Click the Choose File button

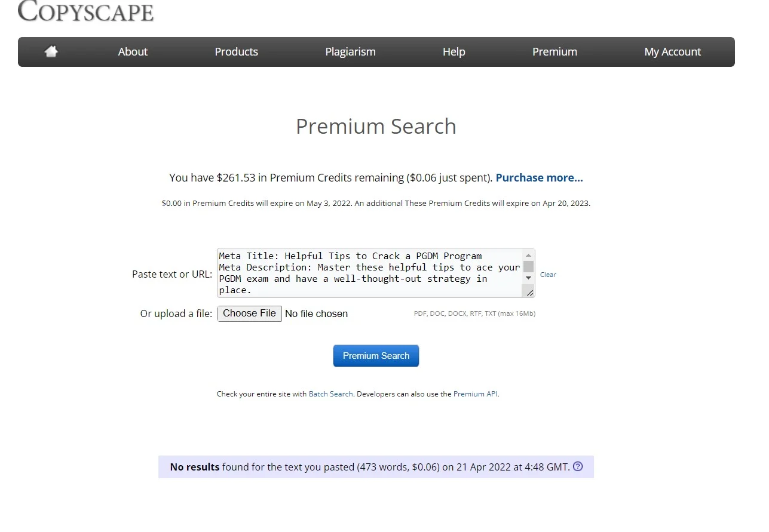pyautogui.click(x=249, y=313)
